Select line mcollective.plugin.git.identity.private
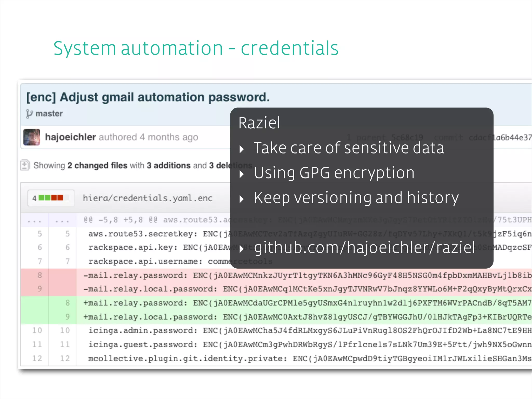This screenshot has height=399, width=532. point(304,358)
